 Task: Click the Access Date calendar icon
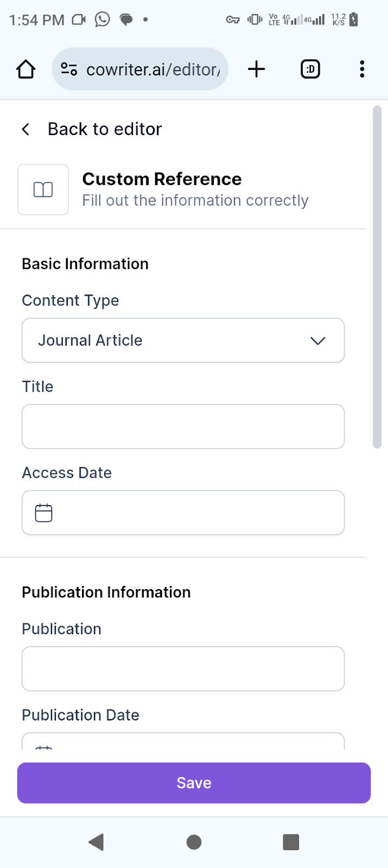tap(43, 513)
